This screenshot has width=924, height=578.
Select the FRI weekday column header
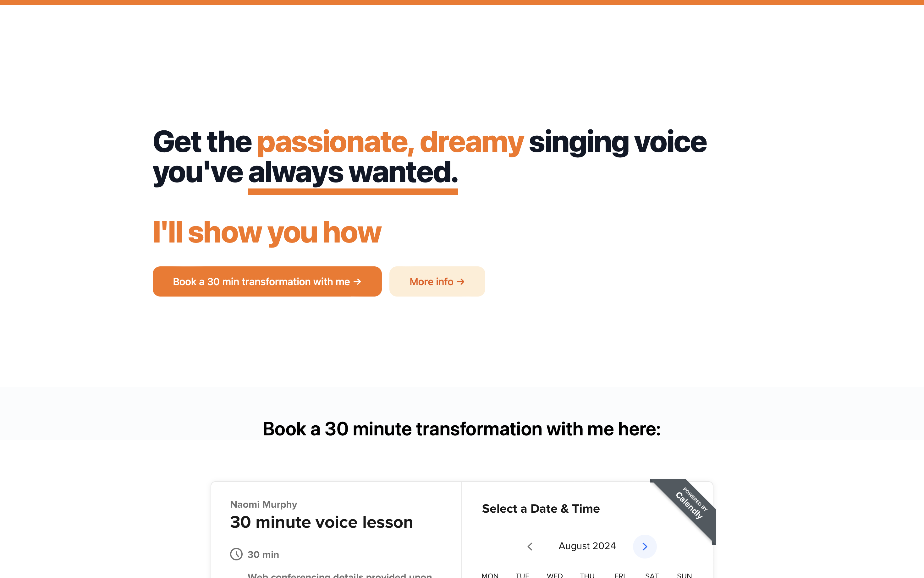(619, 575)
